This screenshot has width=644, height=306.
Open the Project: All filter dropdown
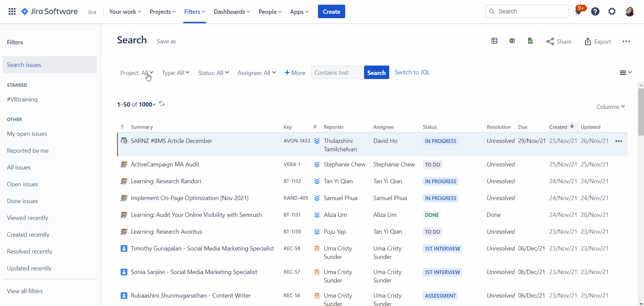137,73
